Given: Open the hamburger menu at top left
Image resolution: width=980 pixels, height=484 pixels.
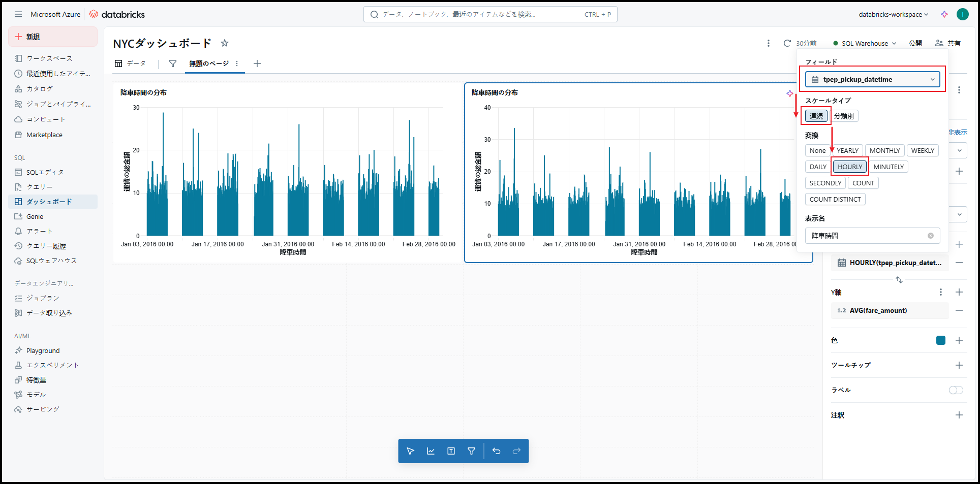Looking at the screenshot, I should [x=18, y=14].
